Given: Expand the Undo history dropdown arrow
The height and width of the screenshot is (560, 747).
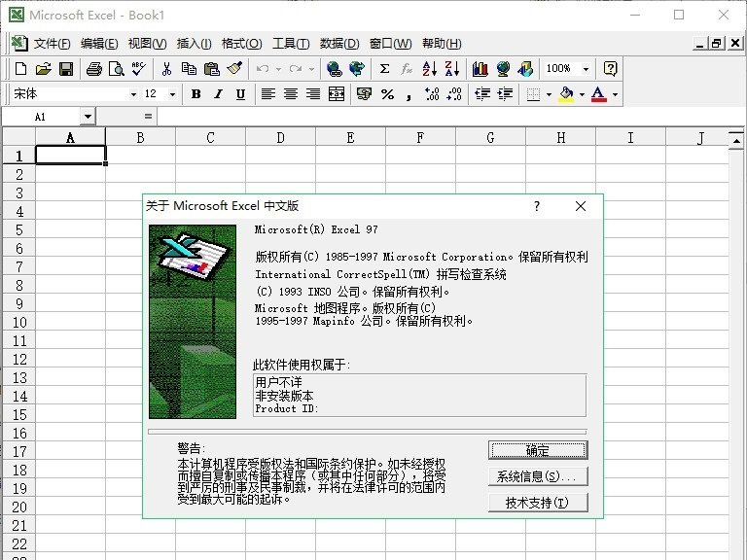Looking at the screenshot, I should coord(278,69).
